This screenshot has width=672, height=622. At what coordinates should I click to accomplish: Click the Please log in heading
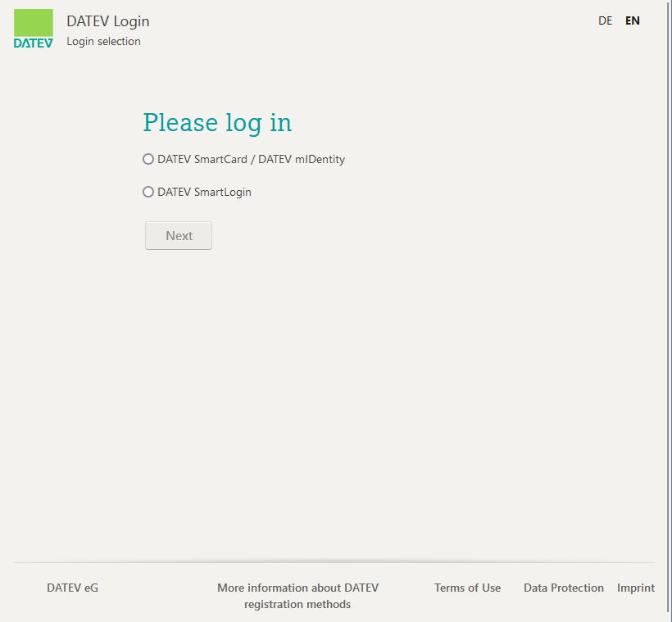point(216,122)
